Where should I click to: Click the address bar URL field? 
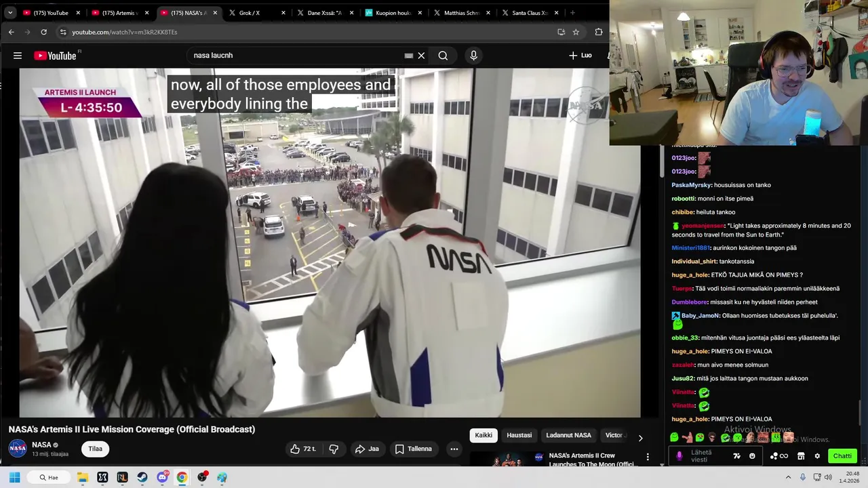[320, 32]
